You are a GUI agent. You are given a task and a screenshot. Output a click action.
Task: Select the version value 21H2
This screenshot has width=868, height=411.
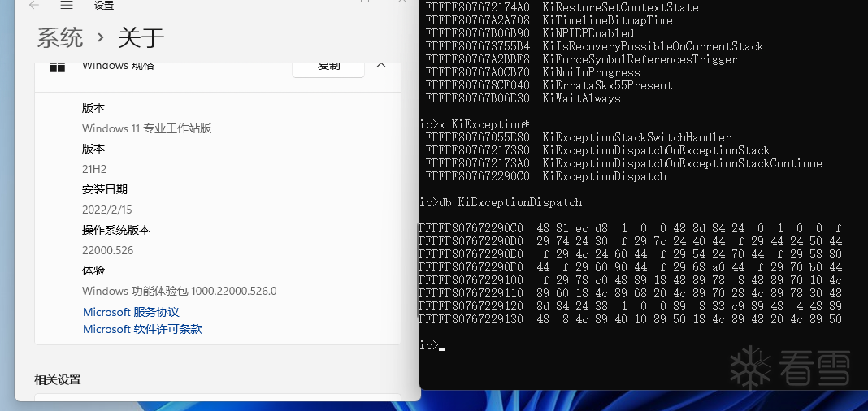coord(94,169)
